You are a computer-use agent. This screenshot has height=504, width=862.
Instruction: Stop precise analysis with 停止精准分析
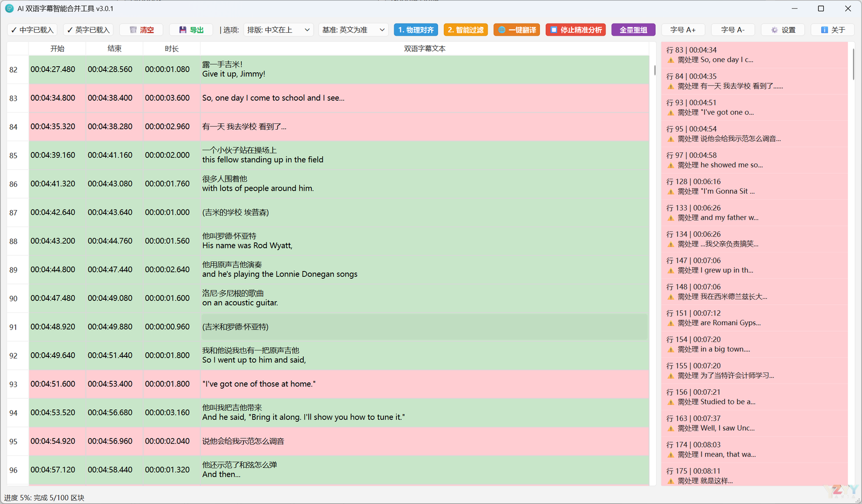(575, 30)
